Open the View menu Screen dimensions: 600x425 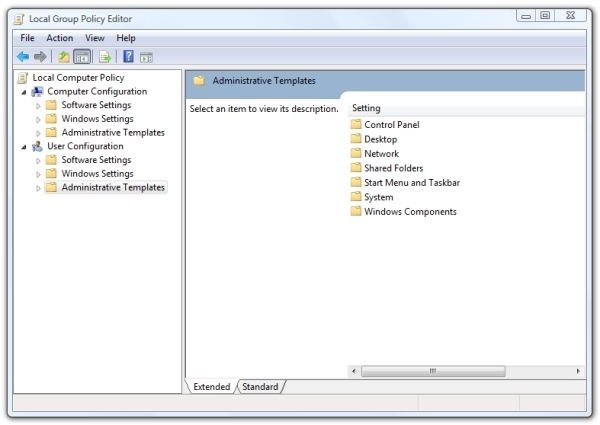(95, 38)
